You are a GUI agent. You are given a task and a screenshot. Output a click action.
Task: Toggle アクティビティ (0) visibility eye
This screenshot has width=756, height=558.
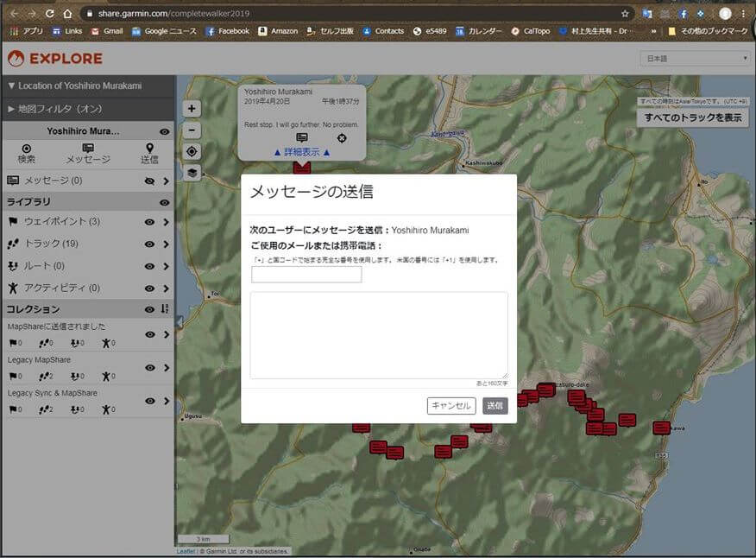tap(150, 289)
